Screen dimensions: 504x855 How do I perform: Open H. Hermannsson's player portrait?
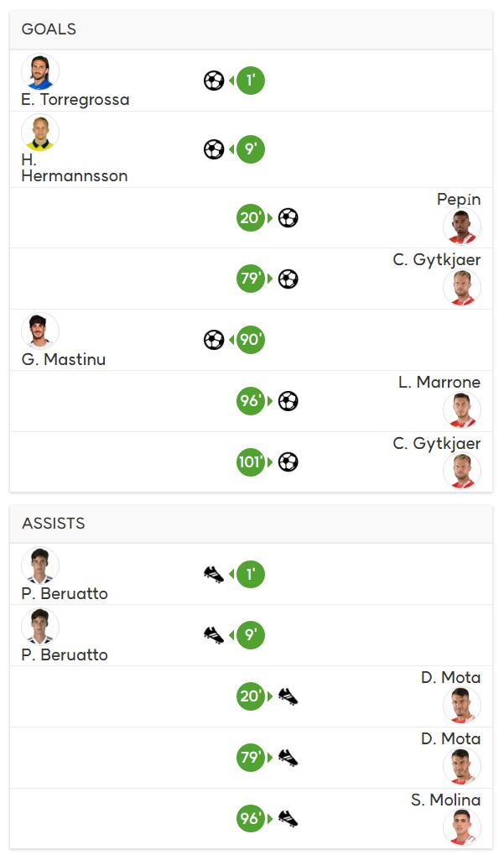[x=40, y=133]
